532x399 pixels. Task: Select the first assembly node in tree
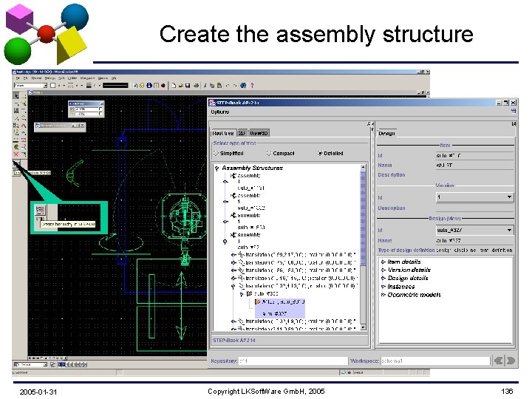click(246, 176)
